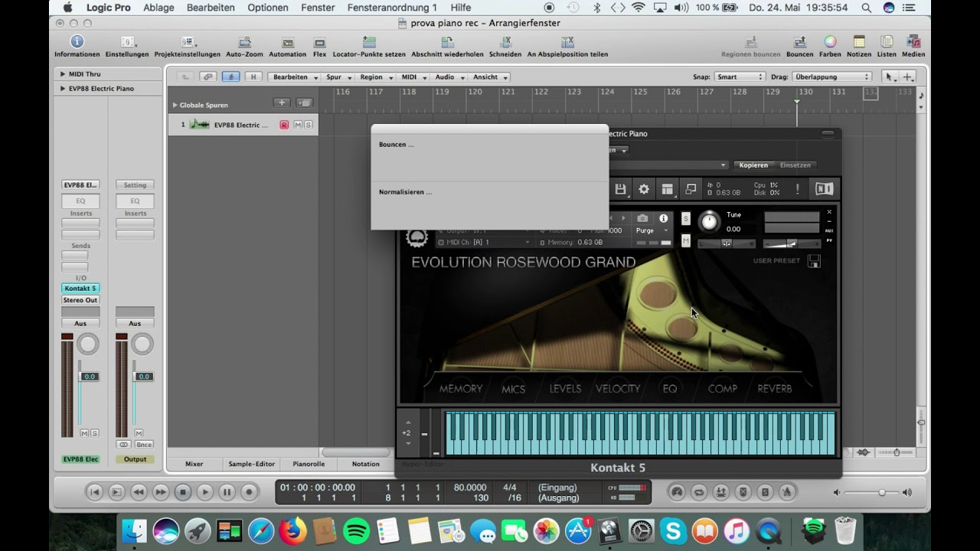Open the MIDI local menu

413,77
